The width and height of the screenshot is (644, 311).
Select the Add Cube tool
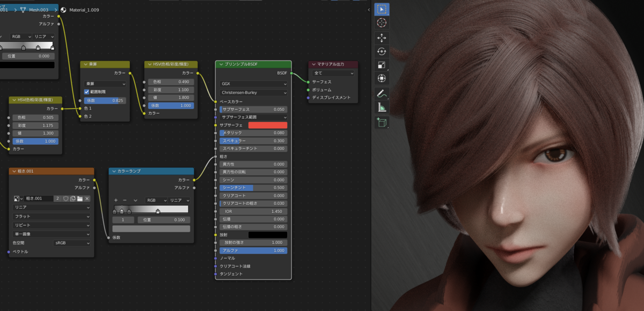(382, 123)
